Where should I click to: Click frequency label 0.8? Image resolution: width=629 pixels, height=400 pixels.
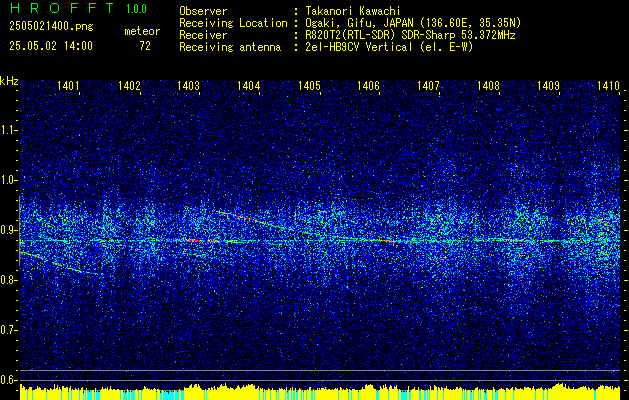pos(9,280)
